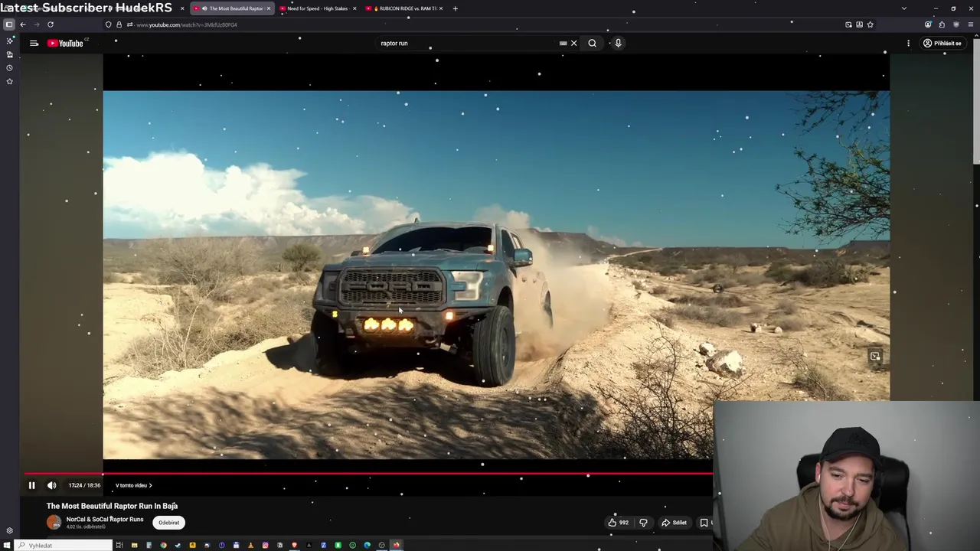
Task: Click the video frame overlay icon at right
Action: [x=875, y=356]
